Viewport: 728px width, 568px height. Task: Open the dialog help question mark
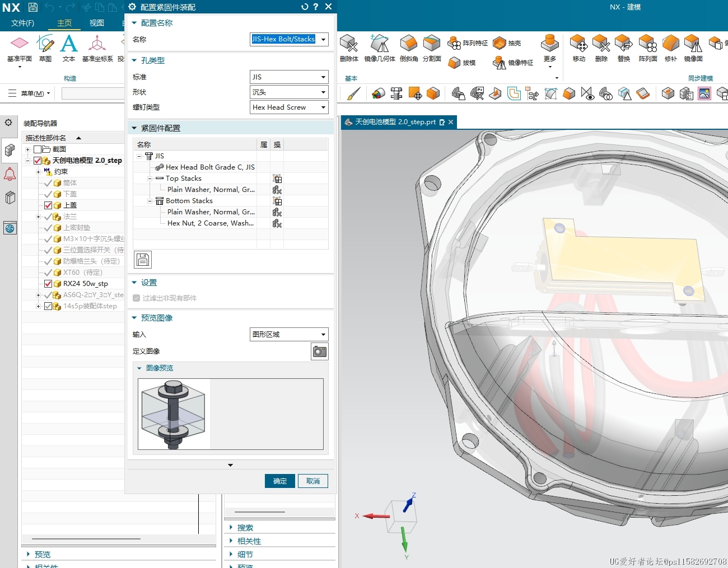(316, 7)
